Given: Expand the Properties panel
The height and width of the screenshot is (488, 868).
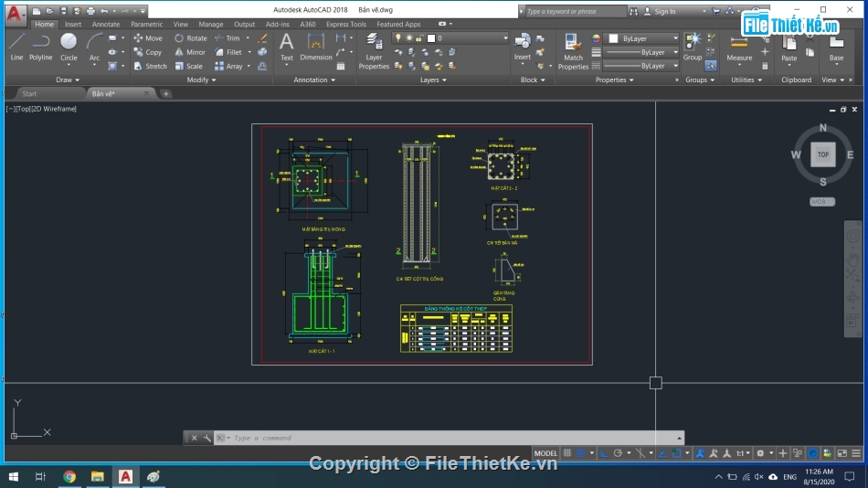Looking at the screenshot, I should point(615,80).
